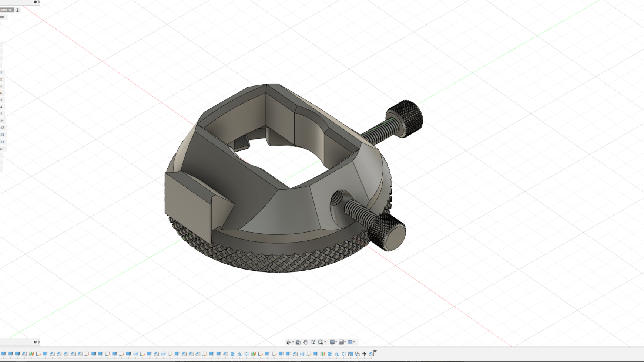
Task: Open Display Settings monitor icon
Action: pyautogui.click(x=332, y=342)
